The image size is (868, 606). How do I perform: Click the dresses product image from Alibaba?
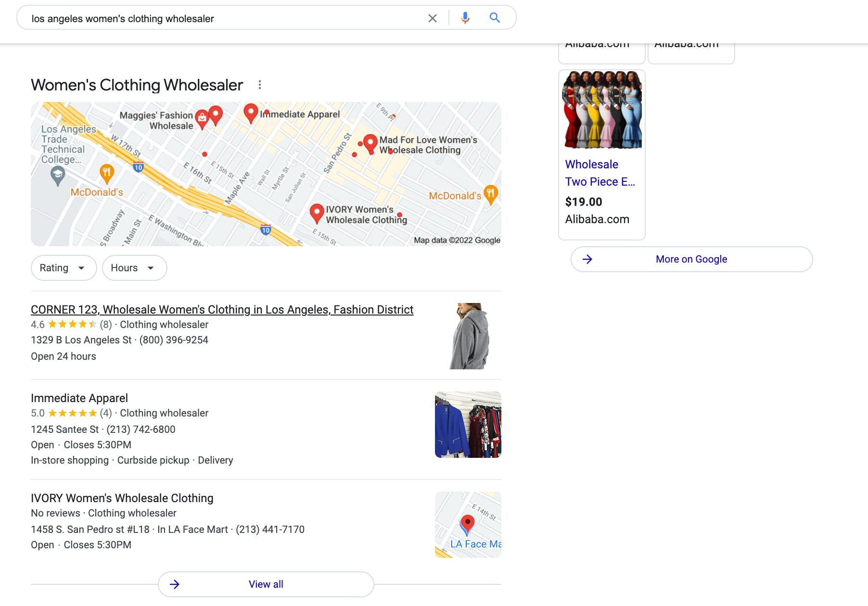tap(601, 110)
